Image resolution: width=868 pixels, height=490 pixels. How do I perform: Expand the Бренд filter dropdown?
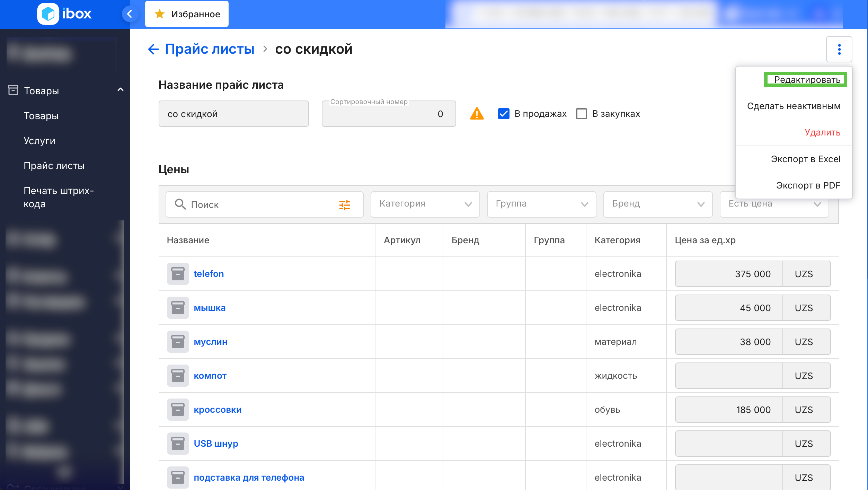click(x=657, y=204)
